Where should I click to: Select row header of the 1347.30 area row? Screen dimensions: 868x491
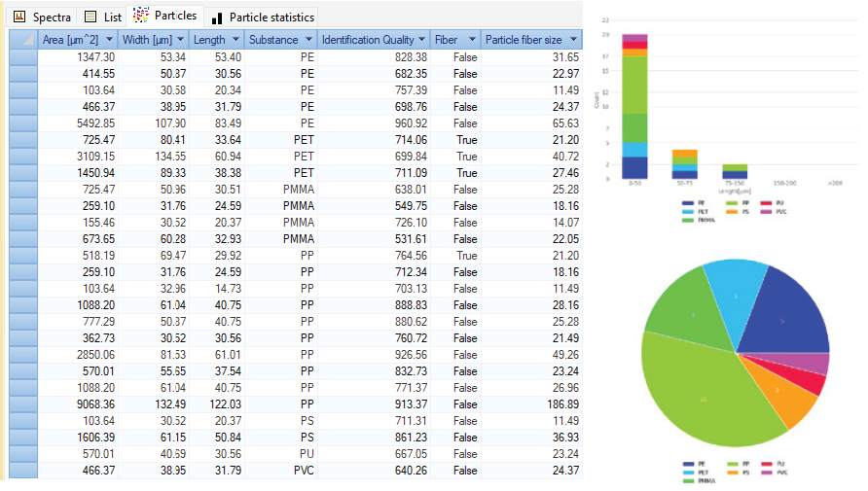(23, 57)
